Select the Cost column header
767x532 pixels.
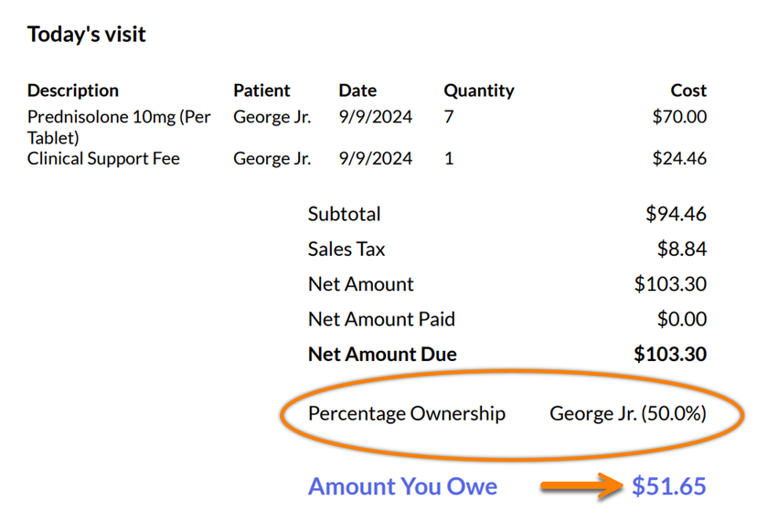[x=687, y=90]
